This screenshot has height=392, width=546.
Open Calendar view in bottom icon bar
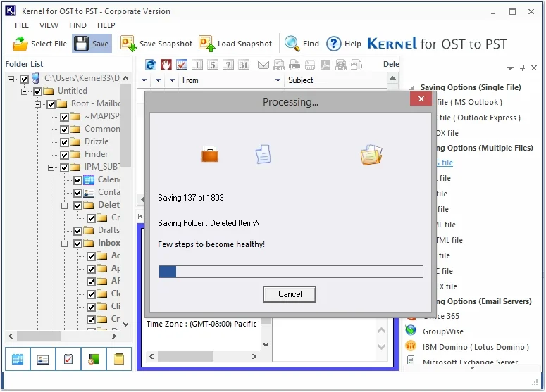tap(18, 359)
